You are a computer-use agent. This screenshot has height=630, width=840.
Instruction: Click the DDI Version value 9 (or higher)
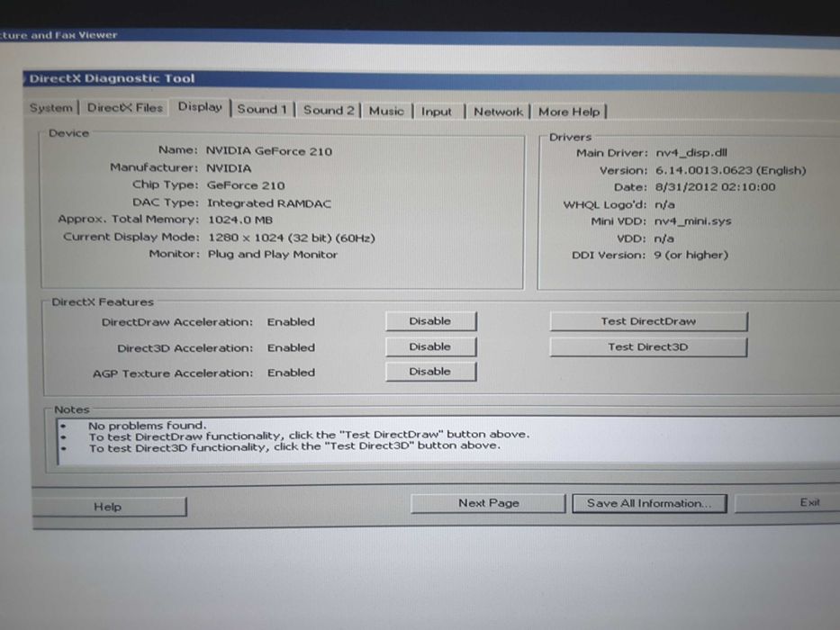tap(691, 255)
